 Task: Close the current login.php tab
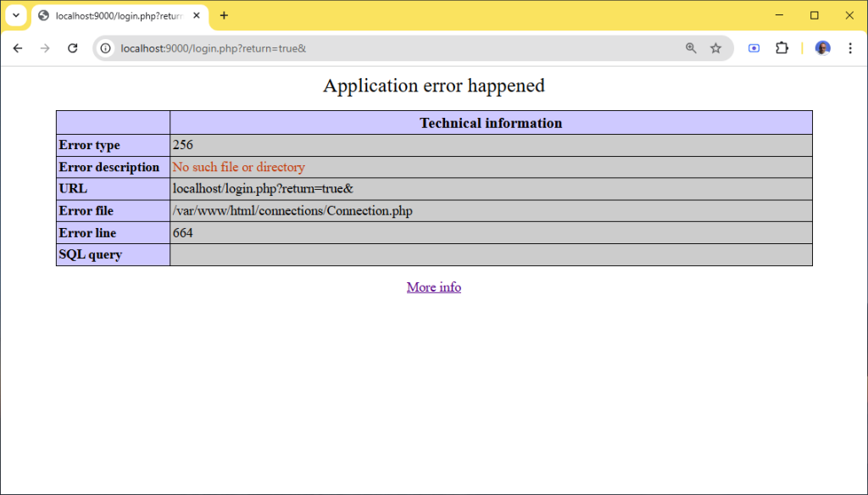(196, 15)
